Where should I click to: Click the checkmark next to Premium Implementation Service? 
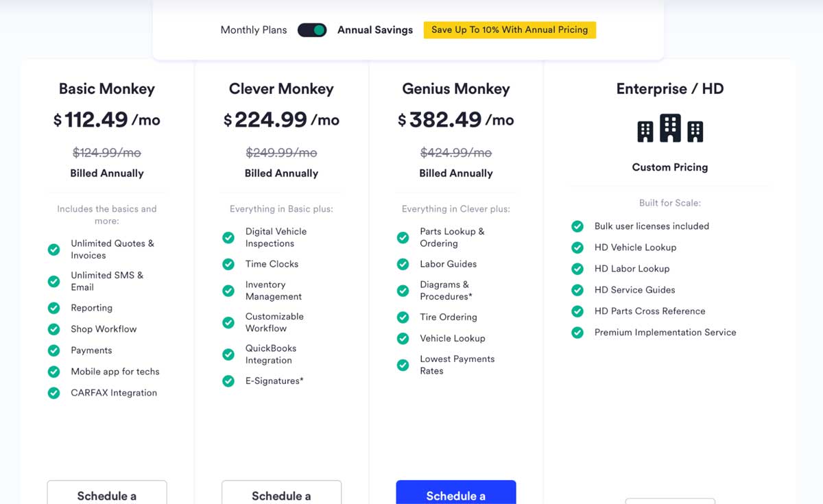point(577,332)
